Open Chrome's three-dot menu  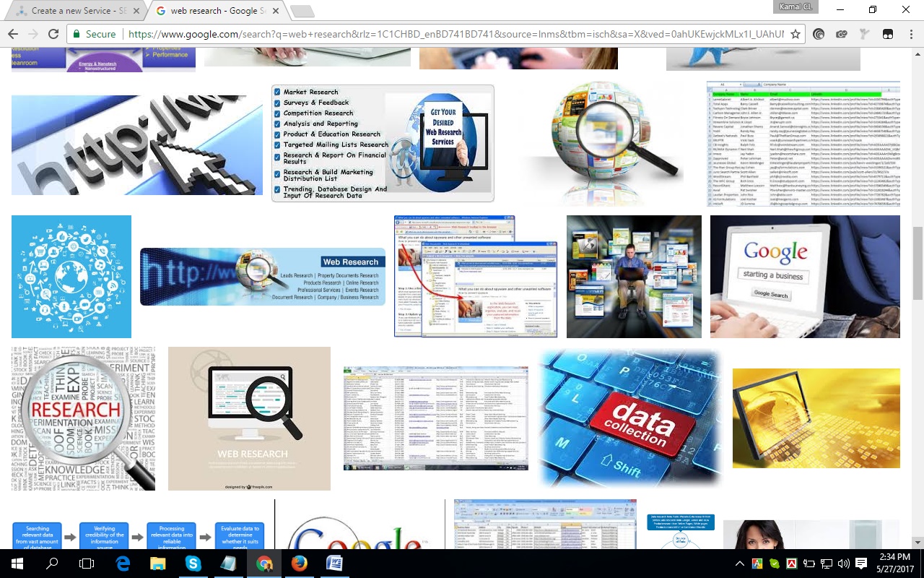910,34
